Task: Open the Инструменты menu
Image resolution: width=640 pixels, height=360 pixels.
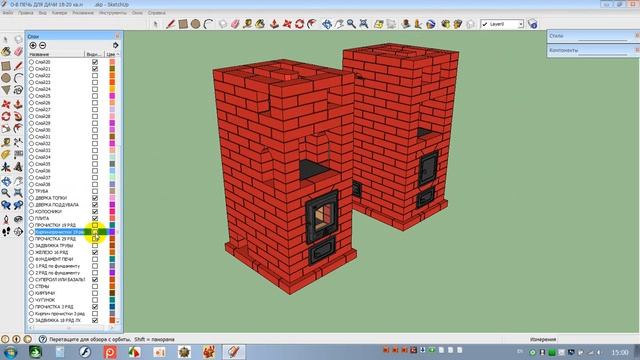Action: click(x=113, y=13)
